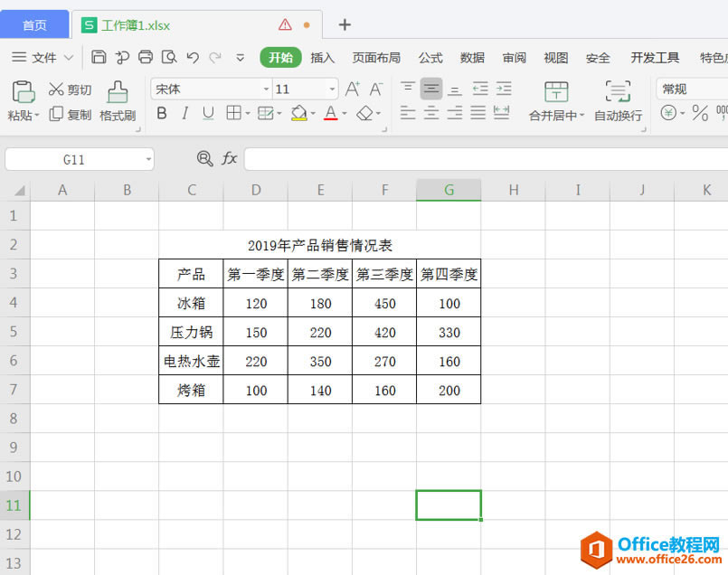Click distributed alignment icon
728x575 pixels.
coord(501,113)
